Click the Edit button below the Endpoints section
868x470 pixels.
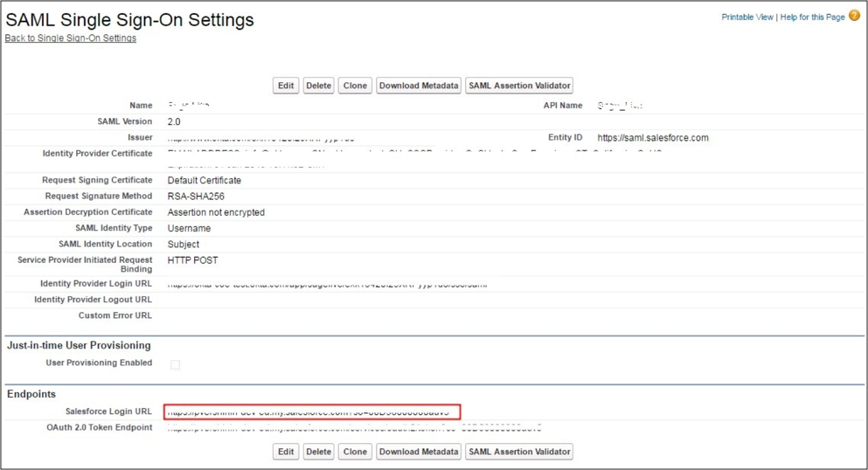coord(286,452)
